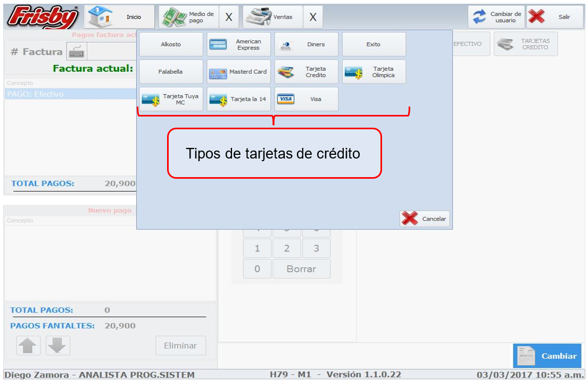Choose American Express card type
The height and width of the screenshot is (383, 588).
[238, 44]
